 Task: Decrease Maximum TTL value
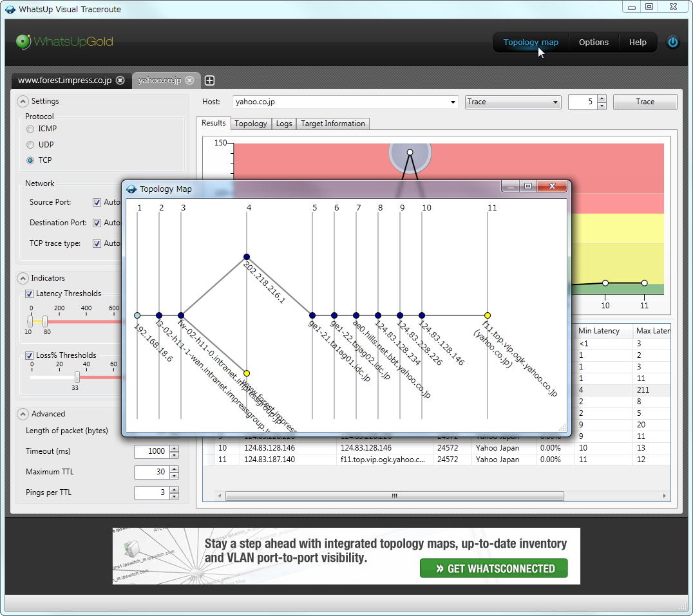coord(175,476)
